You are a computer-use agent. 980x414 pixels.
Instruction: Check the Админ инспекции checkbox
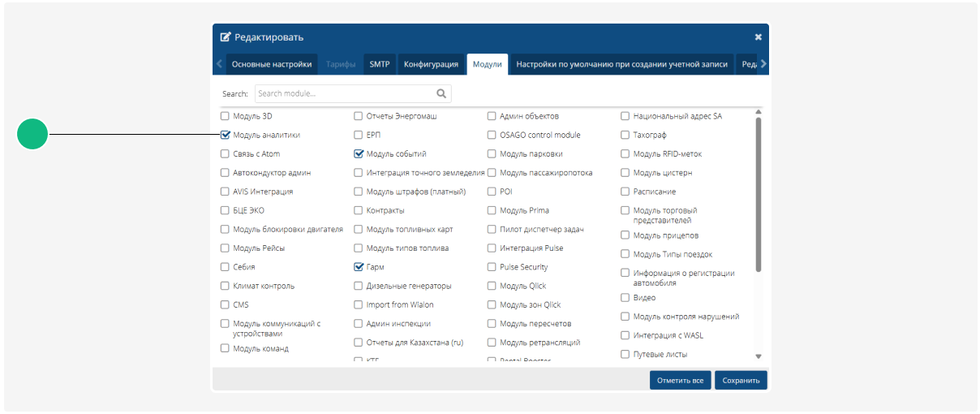pyautogui.click(x=359, y=323)
